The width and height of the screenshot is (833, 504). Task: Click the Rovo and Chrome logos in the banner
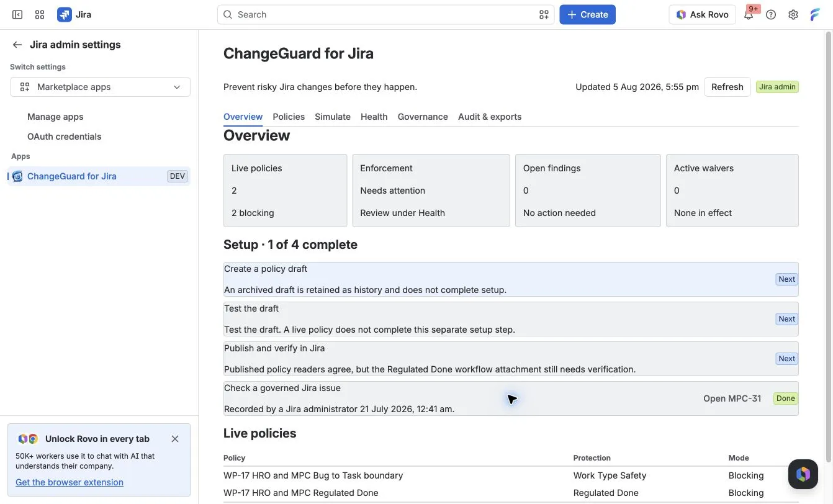28,439
